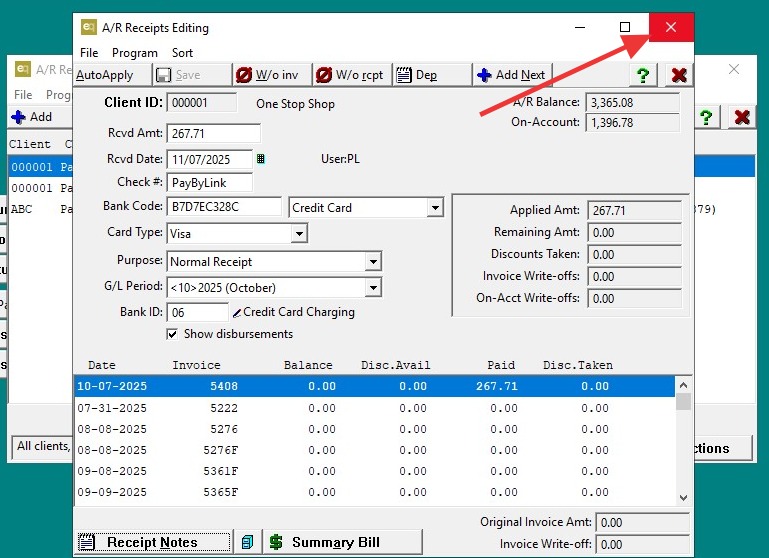769x558 pixels.
Task: Click the Dep notepad button
Action: 432,75
